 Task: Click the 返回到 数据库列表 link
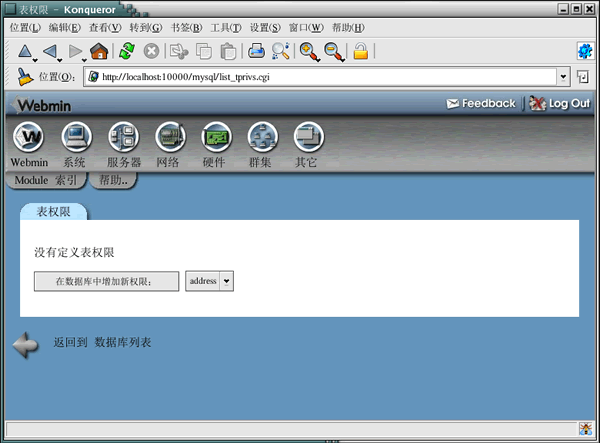(102, 342)
